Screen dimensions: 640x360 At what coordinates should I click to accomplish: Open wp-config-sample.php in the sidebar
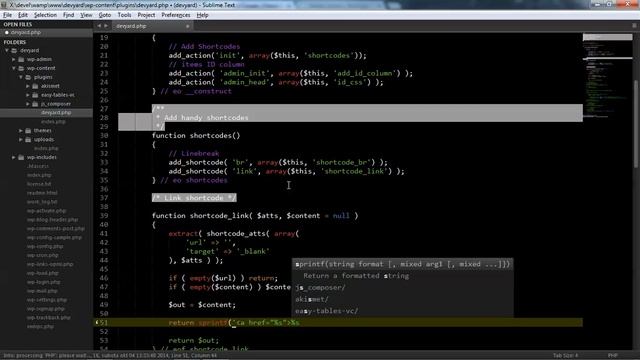pos(54,238)
